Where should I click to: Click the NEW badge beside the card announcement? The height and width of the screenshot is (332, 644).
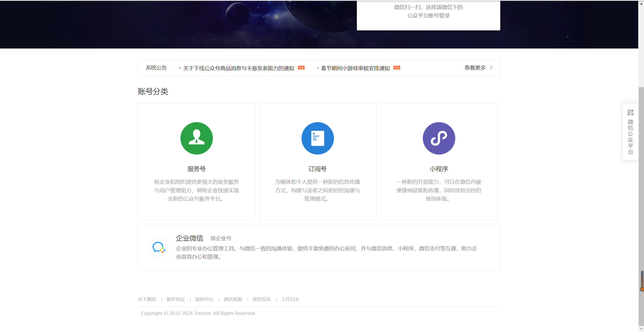[x=301, y=67]
